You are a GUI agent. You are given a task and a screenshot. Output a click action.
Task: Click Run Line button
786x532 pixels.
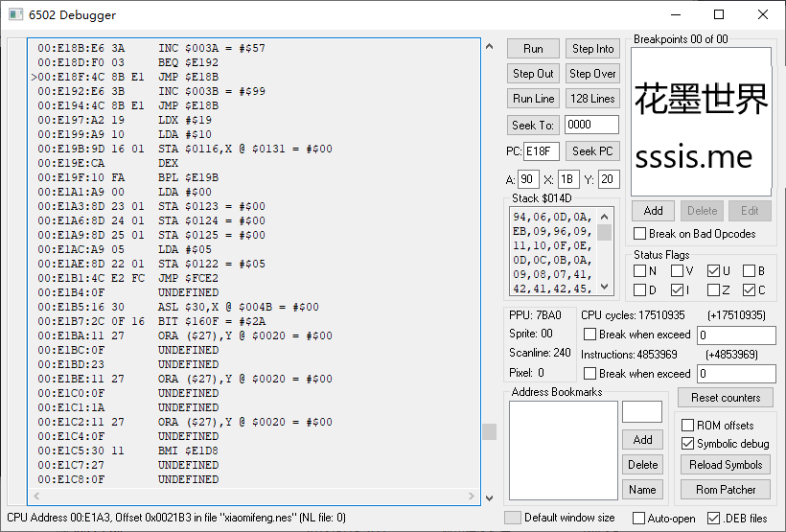point(533,99)
